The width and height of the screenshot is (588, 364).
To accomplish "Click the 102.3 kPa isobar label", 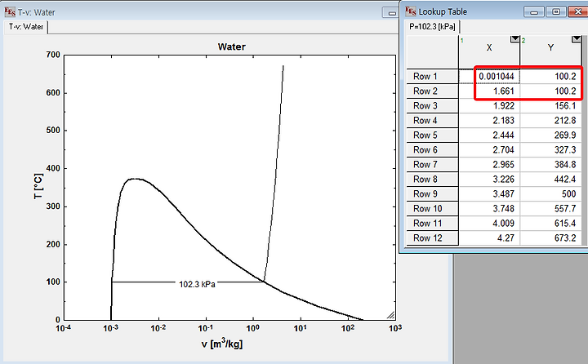I will tap(198, 284).
